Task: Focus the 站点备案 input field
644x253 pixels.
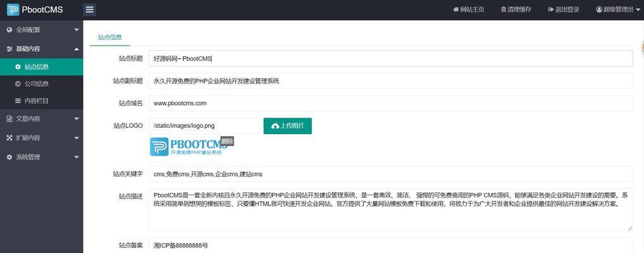Action: pos(390,245)
